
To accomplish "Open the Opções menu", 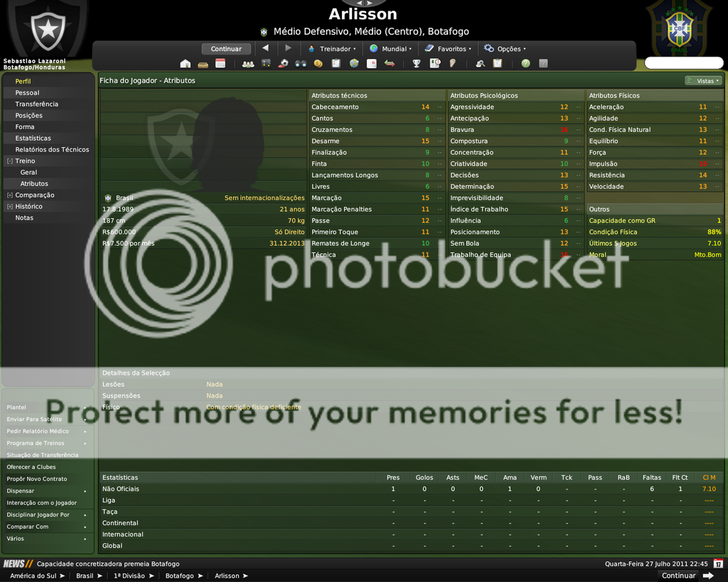I will (505, 49).
